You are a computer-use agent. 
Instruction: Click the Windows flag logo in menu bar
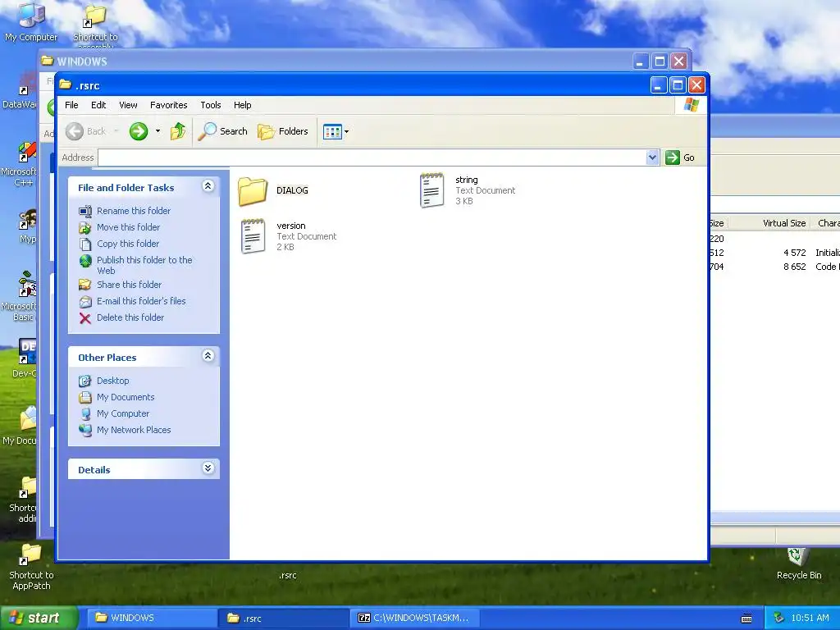[691, 105]
